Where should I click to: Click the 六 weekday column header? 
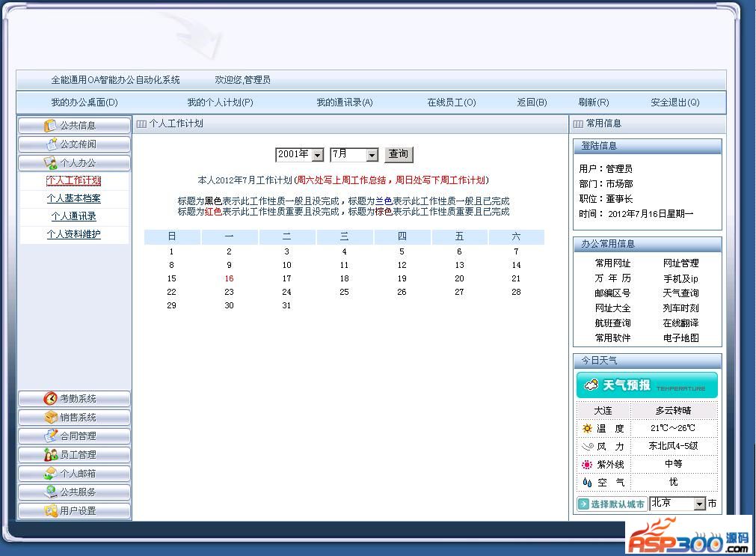(517, 237)
